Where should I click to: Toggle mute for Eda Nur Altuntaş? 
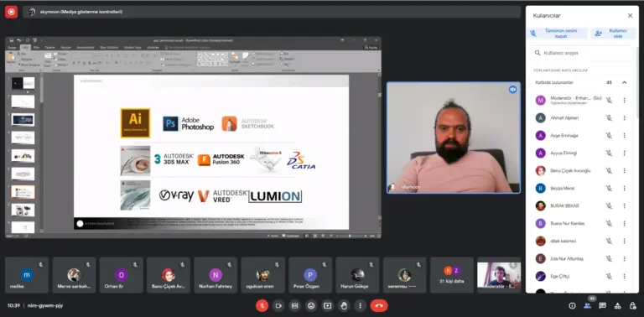click(x=609, y=258)
